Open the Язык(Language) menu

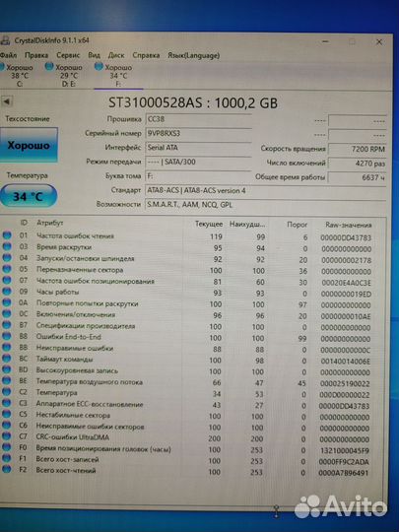click(x=193, y=55)
